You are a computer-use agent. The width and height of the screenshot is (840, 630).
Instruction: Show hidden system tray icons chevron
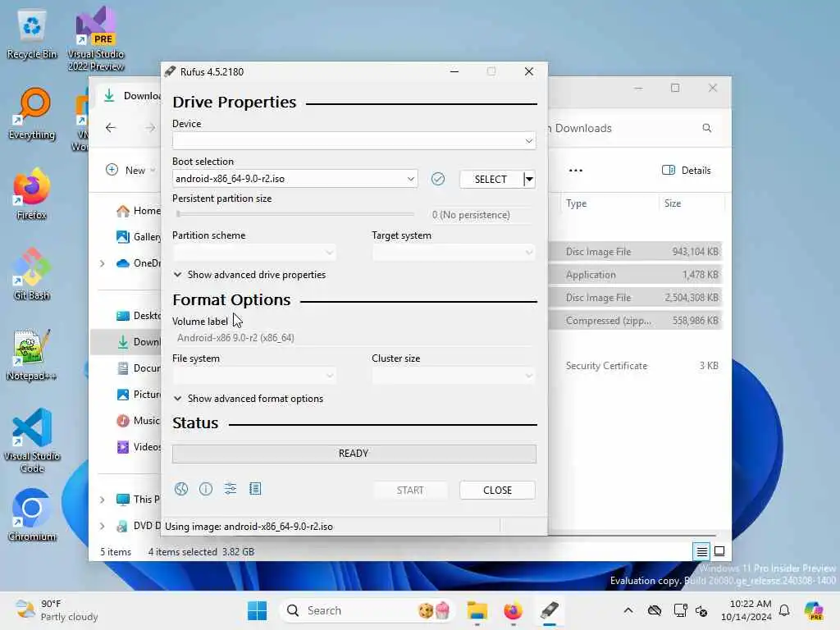(628, 610)
